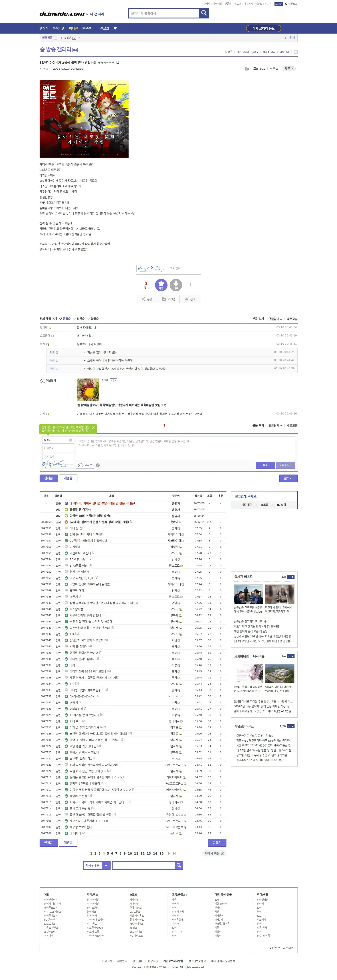Click the mobile icon beside post title

click(x=117, y=62)
